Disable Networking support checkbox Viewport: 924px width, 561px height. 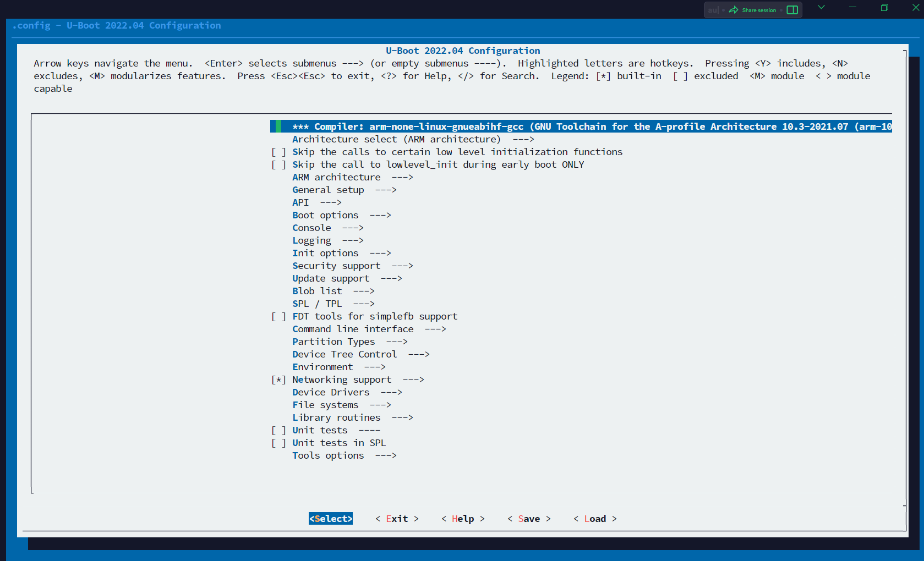click(278, 380)
